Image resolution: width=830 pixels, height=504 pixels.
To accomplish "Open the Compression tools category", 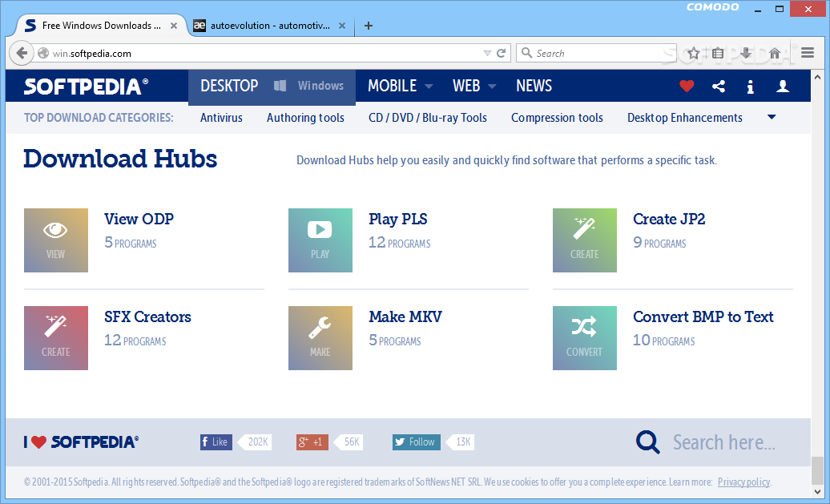I will (x=557, y=118).
